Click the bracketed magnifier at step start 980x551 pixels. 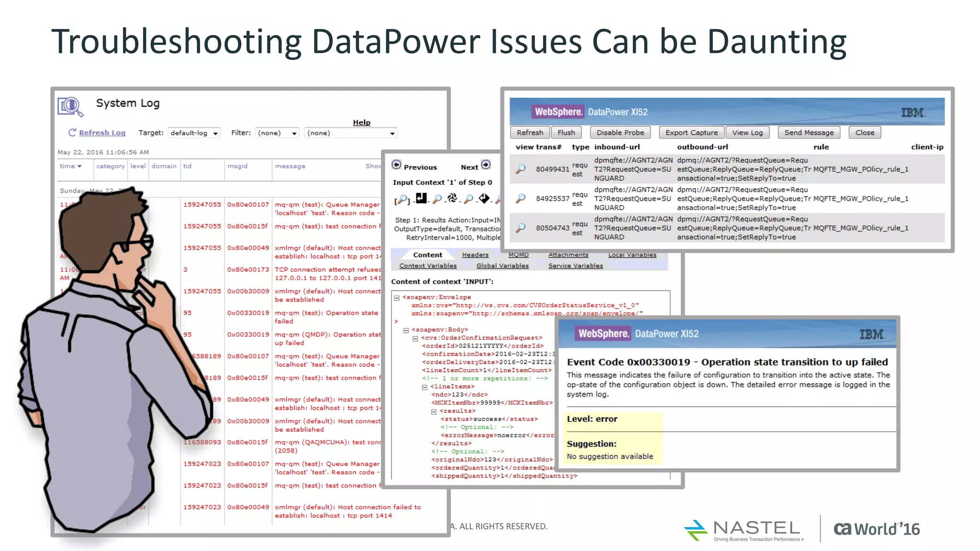(x=402, y=199)
